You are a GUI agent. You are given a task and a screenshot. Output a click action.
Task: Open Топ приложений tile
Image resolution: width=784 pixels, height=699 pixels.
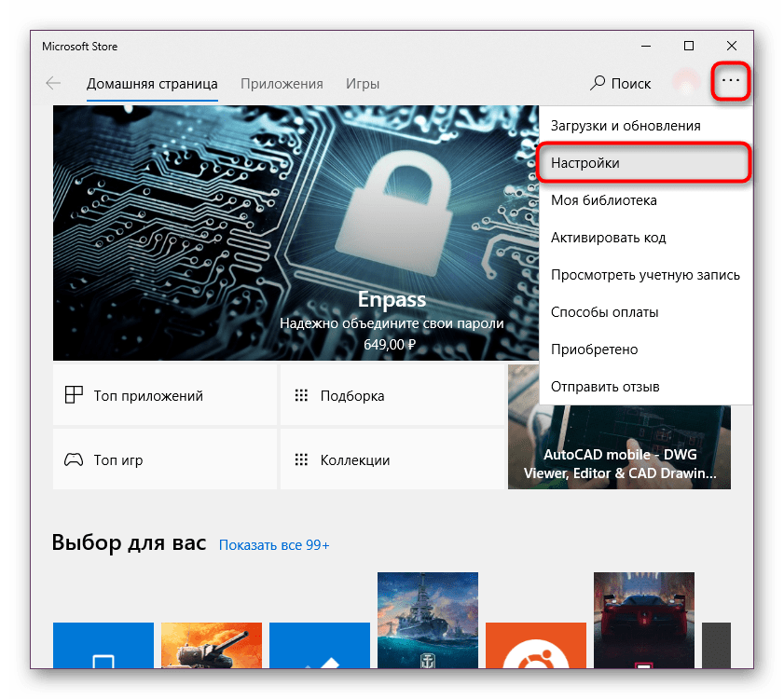[x=164, y=395]
